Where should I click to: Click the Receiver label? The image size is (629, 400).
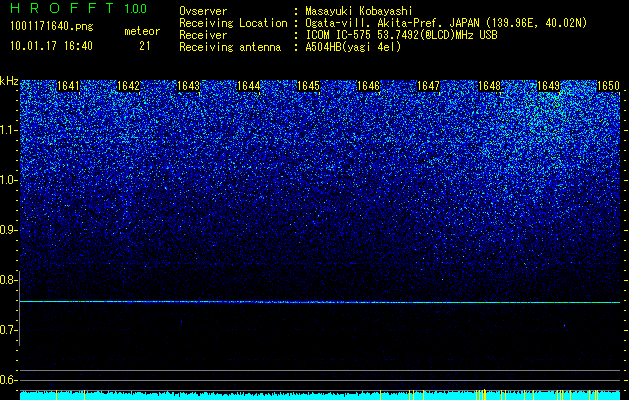(x=203, y=35)
